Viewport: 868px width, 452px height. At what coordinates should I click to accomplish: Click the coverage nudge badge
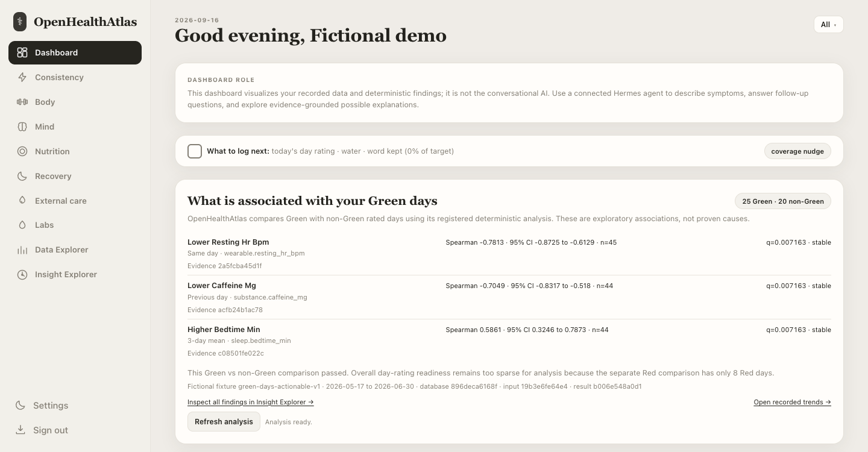click(x=797, y=151)
